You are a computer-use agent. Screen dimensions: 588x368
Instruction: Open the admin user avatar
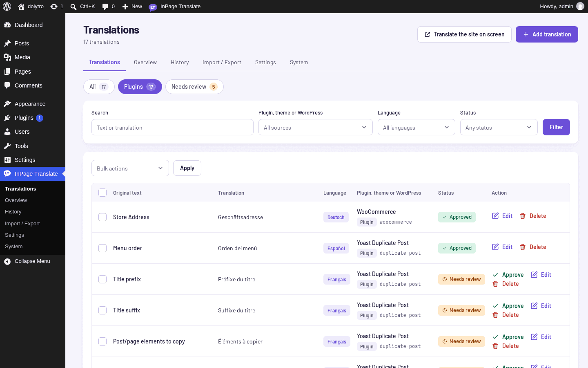580,6
